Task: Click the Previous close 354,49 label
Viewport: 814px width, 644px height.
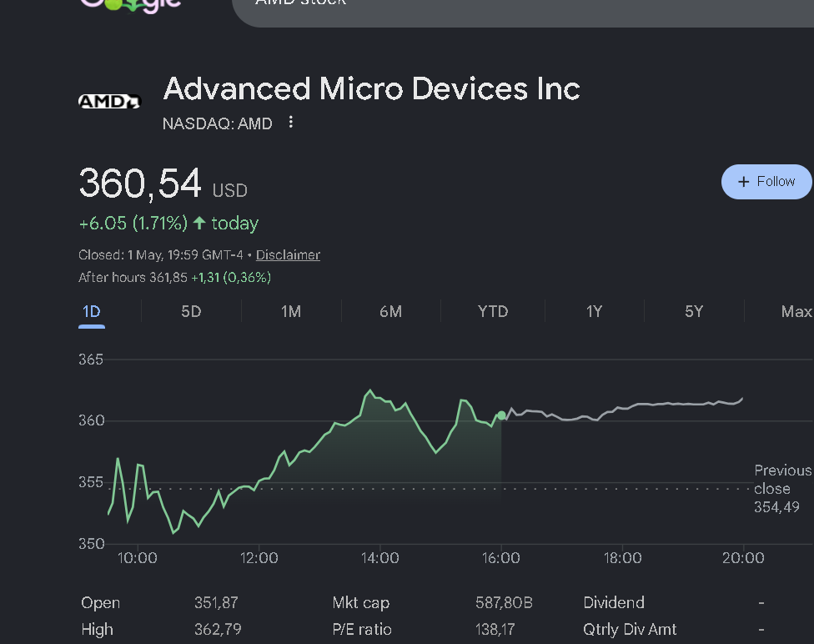Action: [782, 489]
